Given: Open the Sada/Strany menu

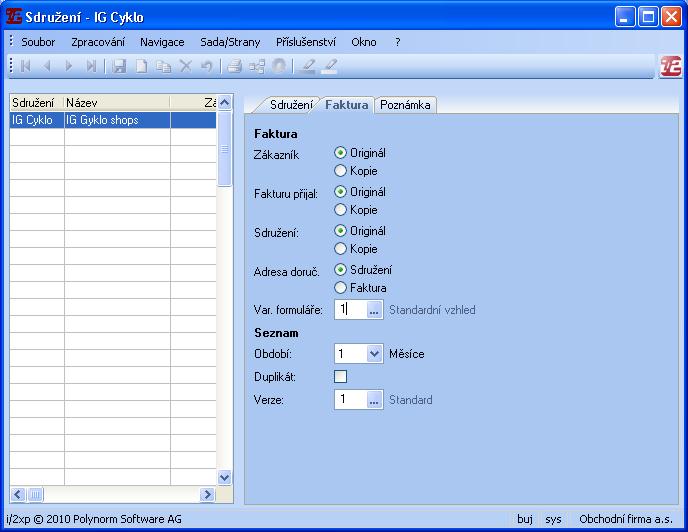Looking at the screenshot, I should [230, 42].
